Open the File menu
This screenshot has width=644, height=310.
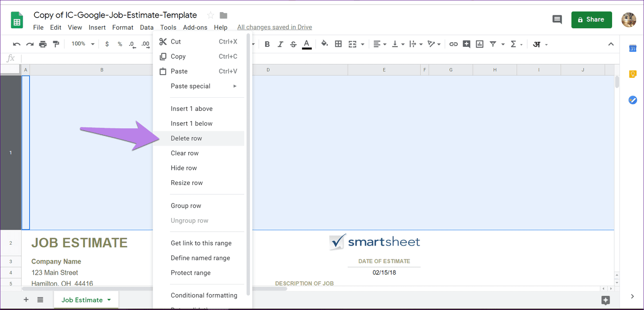coord(38,27)
